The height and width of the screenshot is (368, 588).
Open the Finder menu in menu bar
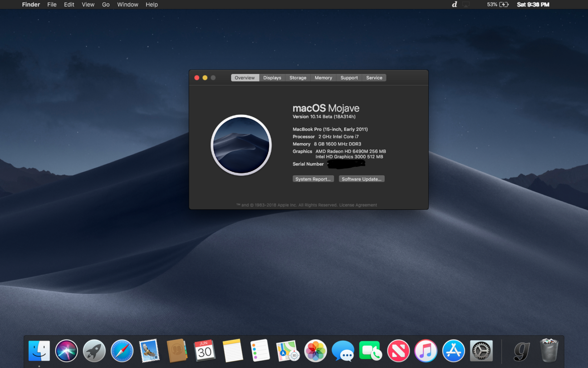[31, 5]
